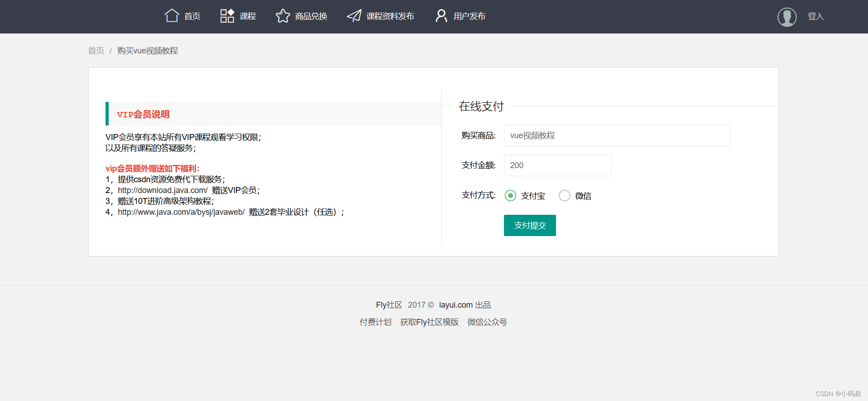Click the star icon for product exchange

point(283,16)
